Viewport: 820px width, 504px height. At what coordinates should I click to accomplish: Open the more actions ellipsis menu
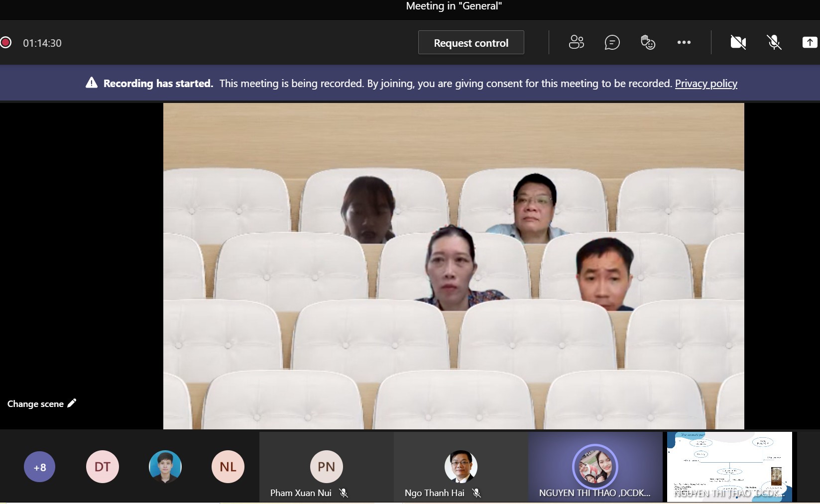[684, 42]
